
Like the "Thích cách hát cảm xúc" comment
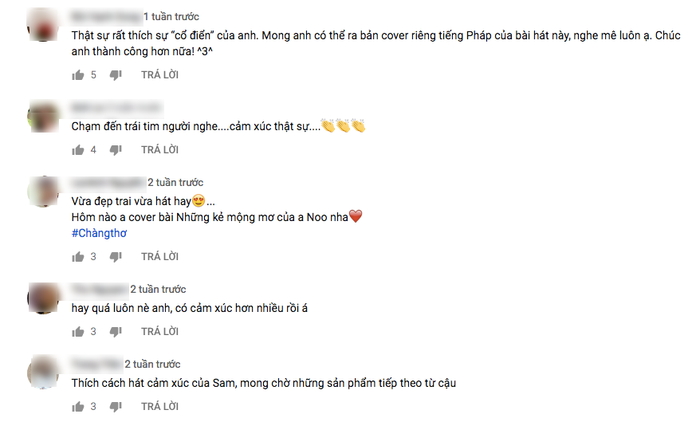pos(78,406)
